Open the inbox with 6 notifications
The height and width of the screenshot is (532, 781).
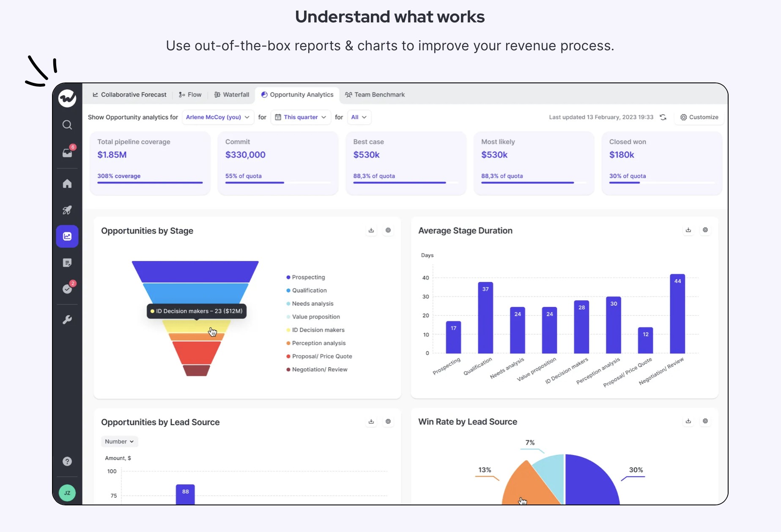(x=67, y=153)
